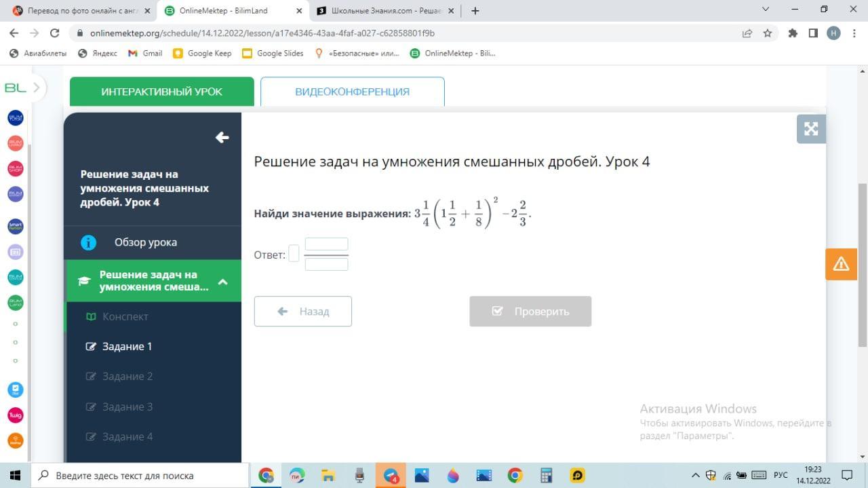The image size is (868, 488).
Task: Show hidden system tray icons
Action: coord(695,475)
